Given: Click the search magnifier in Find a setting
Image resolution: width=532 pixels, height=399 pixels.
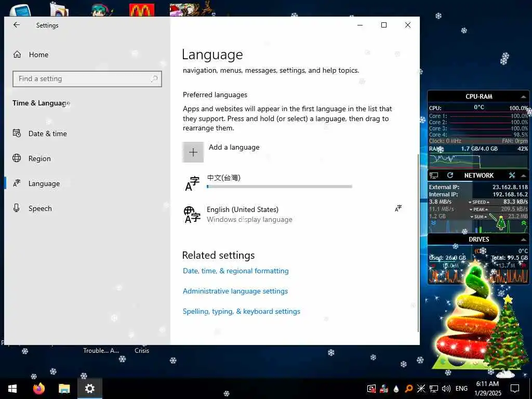Looking at the screenshot, I should 154,79.
